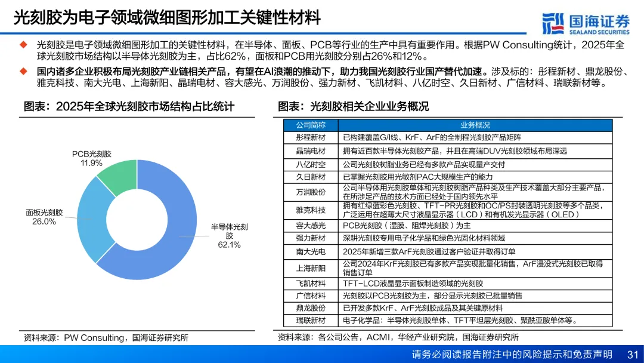The height and width of the screenshot is (363, 644).
Task: Select the 晶瑞电材 table cell
Action: 311,151
